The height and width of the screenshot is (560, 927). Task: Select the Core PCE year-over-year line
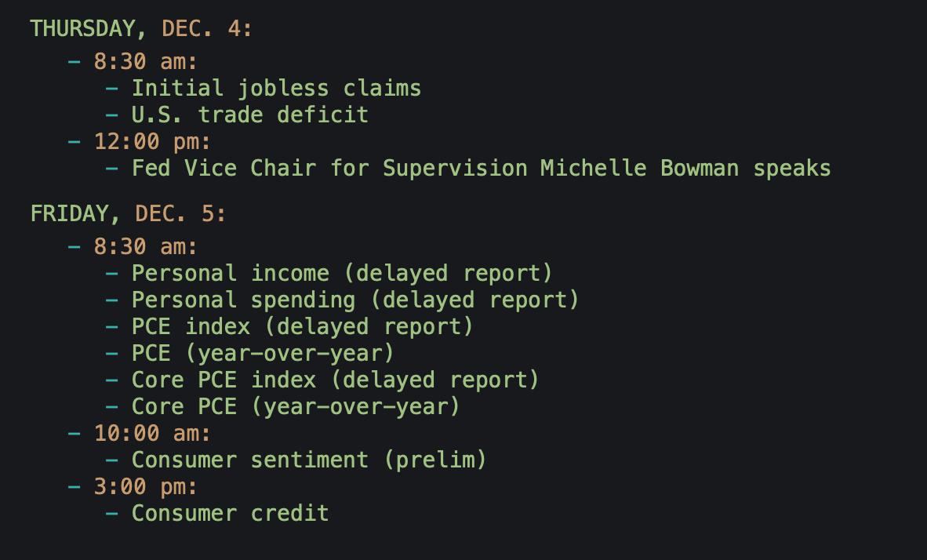tap(296, 407)
